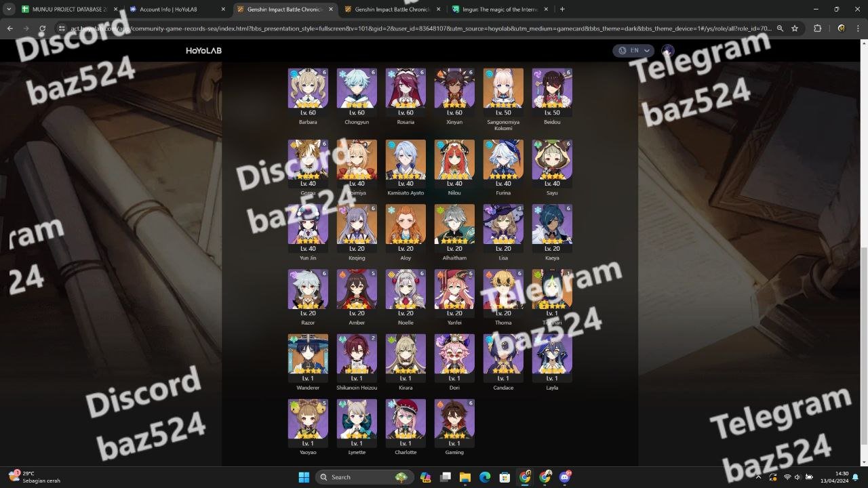Open Barbara's character card
This screenshot has width=868, height=488.
tap(308, 93)
